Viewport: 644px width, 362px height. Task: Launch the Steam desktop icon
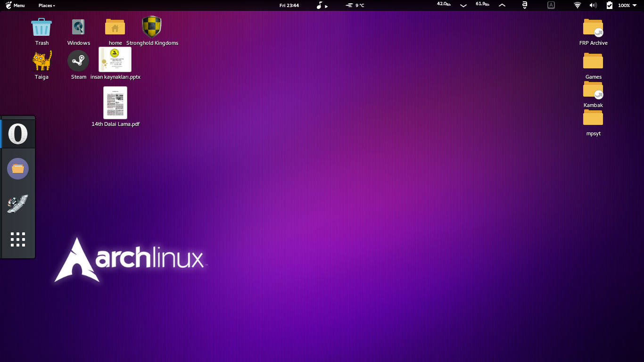click(x=78, y=61)
